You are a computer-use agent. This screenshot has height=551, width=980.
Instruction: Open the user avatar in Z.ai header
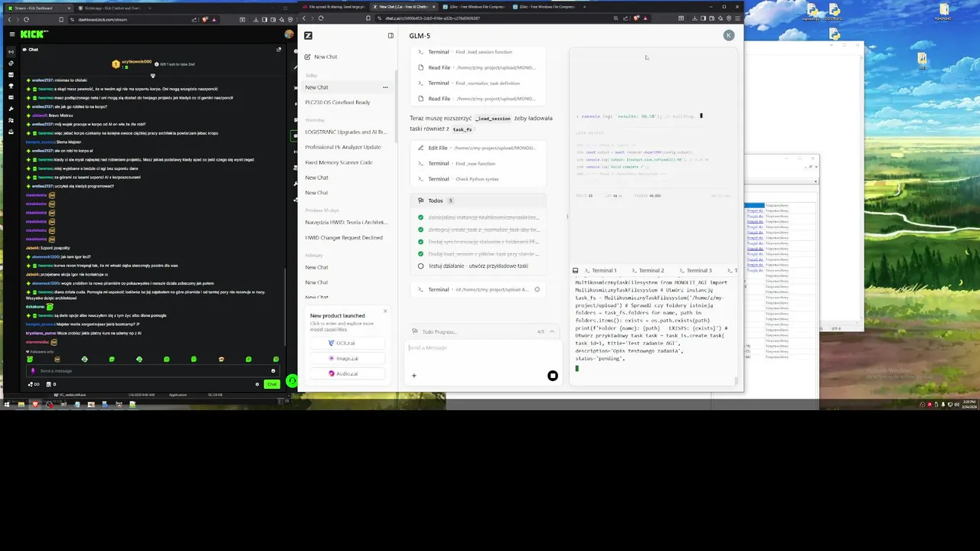tap(729, 35)
